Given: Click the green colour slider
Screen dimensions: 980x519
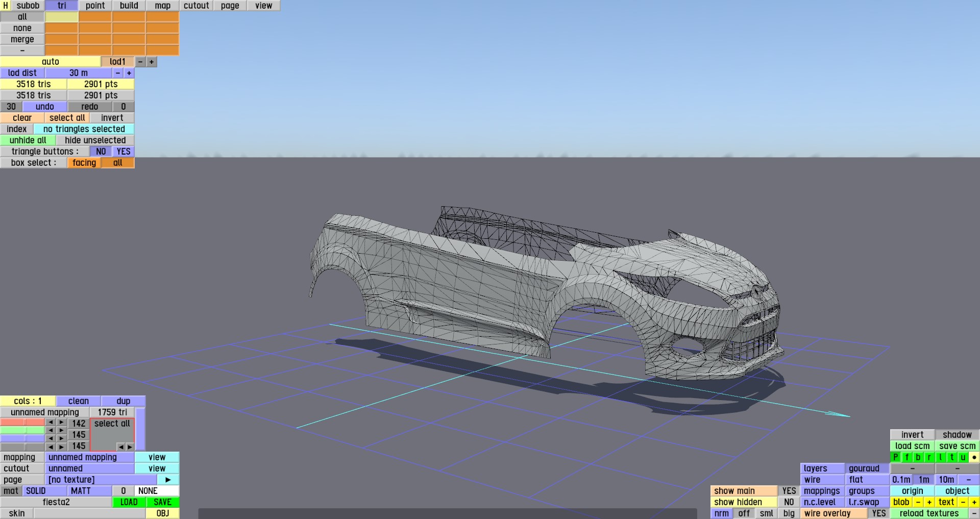Looking at the screenshot, I should point(22,431).
